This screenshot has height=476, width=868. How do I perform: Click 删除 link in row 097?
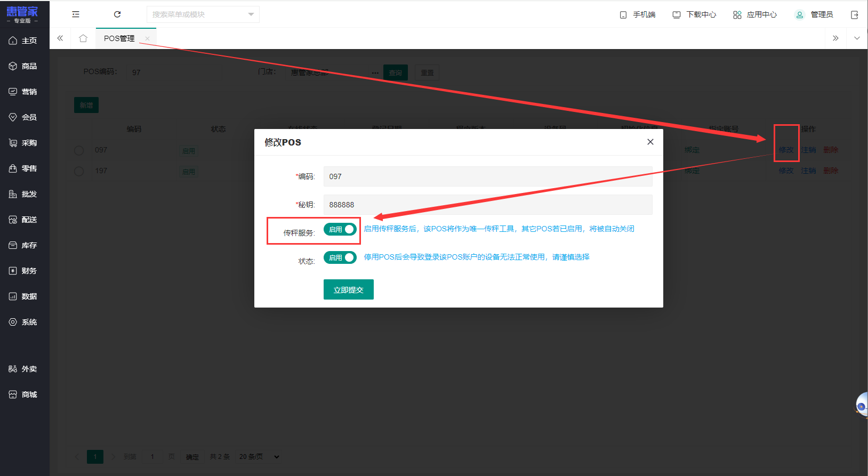831,150
